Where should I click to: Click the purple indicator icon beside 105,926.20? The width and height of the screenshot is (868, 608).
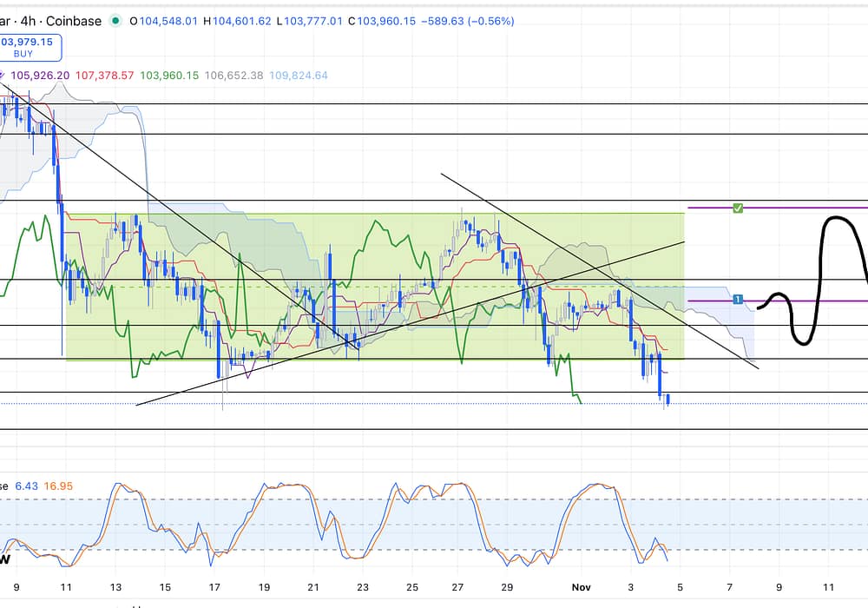pos(5,76)
